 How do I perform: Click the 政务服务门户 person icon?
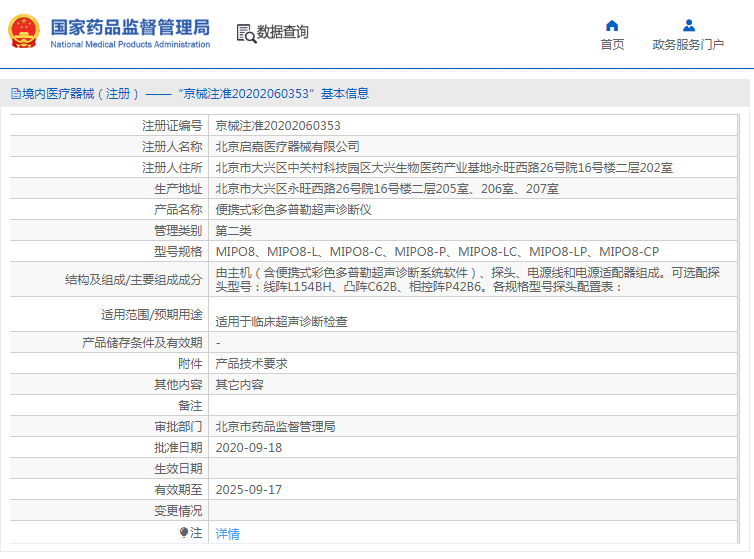pos(689,25)
